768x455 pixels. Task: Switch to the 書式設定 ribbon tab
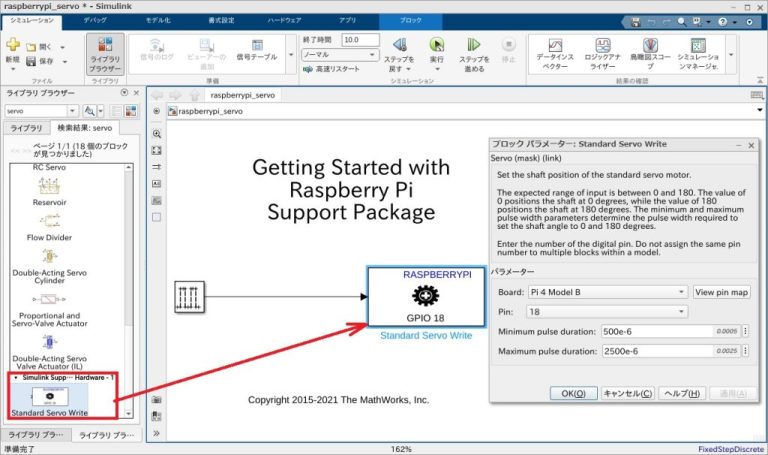pos(221,21)
